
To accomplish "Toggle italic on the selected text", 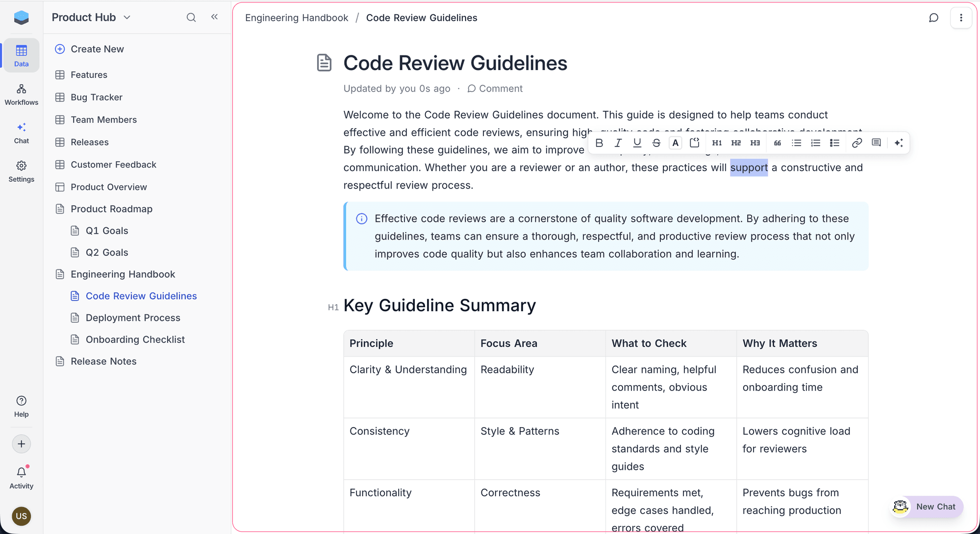I will pyautogui.click(x=618, y=143).
